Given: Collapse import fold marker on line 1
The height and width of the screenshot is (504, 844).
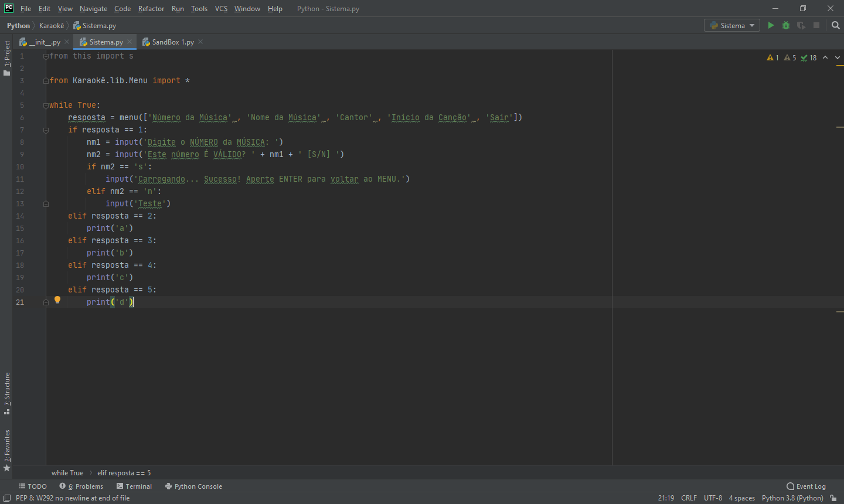Looking at the screenshot, I should [46, 56].
